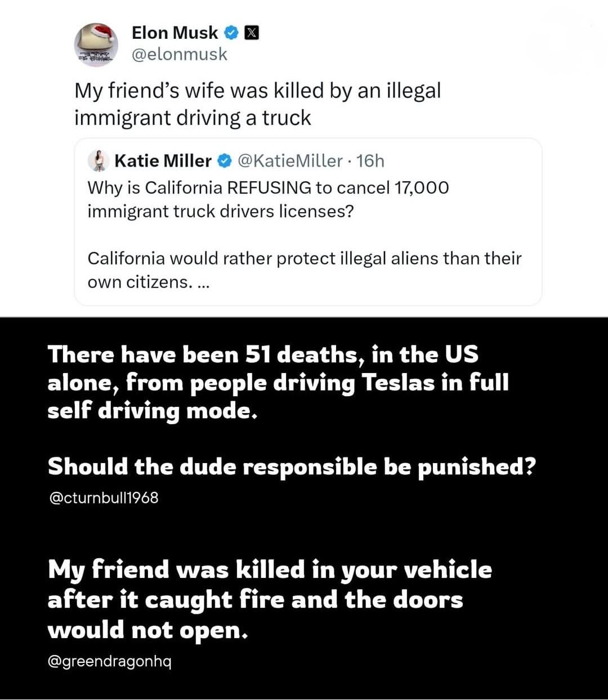Viewport: 608px width, 700px height.
Task: Select the caption about vehicle catching fire
Action: (x=269, y=599)
